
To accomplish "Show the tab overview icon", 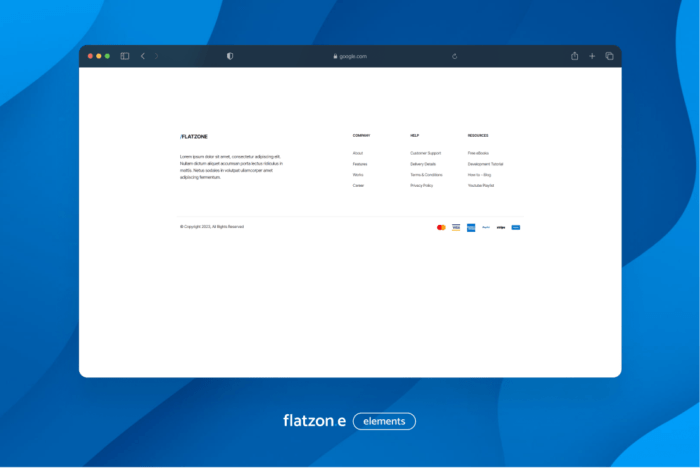I will 609,56.
